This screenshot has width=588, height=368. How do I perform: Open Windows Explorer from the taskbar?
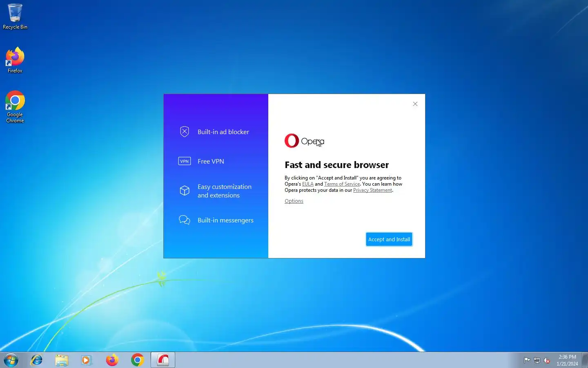[62, 360]
